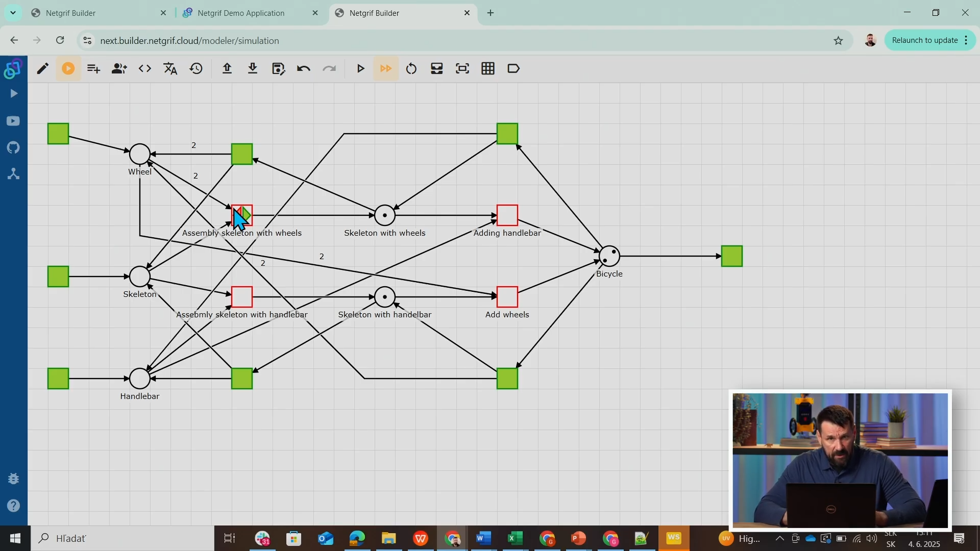980x551 pixels.
Task: Fire the Assembly skeleton with wheels transition
Action: pos(242,215)
